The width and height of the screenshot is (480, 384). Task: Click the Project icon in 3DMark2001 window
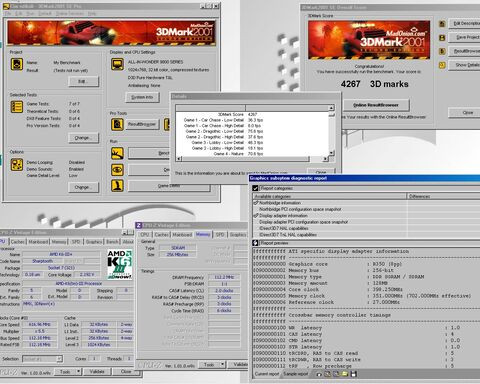click(17, 64)
